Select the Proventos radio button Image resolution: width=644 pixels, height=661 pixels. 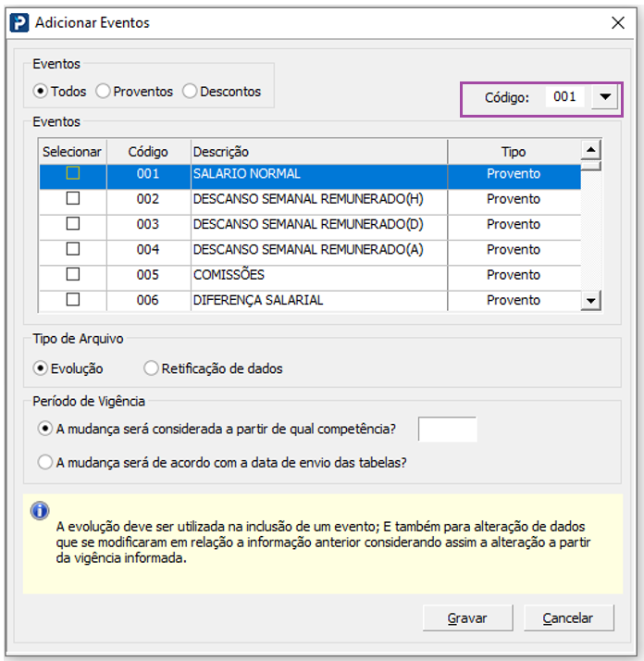(x=103, y=91)
